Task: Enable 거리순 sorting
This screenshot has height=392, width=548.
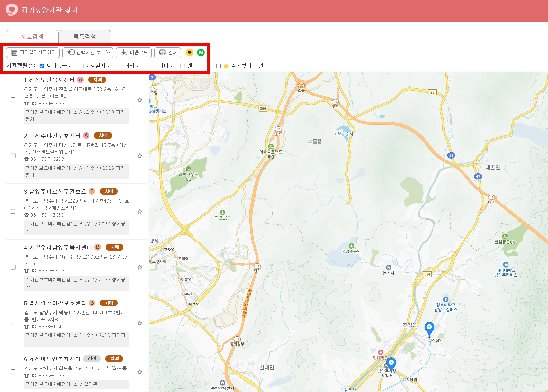Action: click(x=120, y=66)
